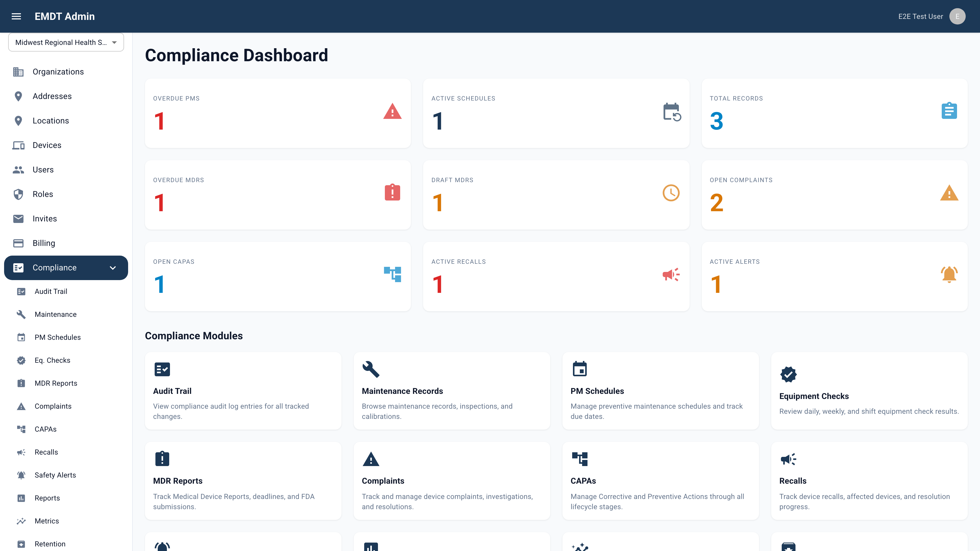
Task: Click the EMDT Admin title
Action: pos(65,16)
